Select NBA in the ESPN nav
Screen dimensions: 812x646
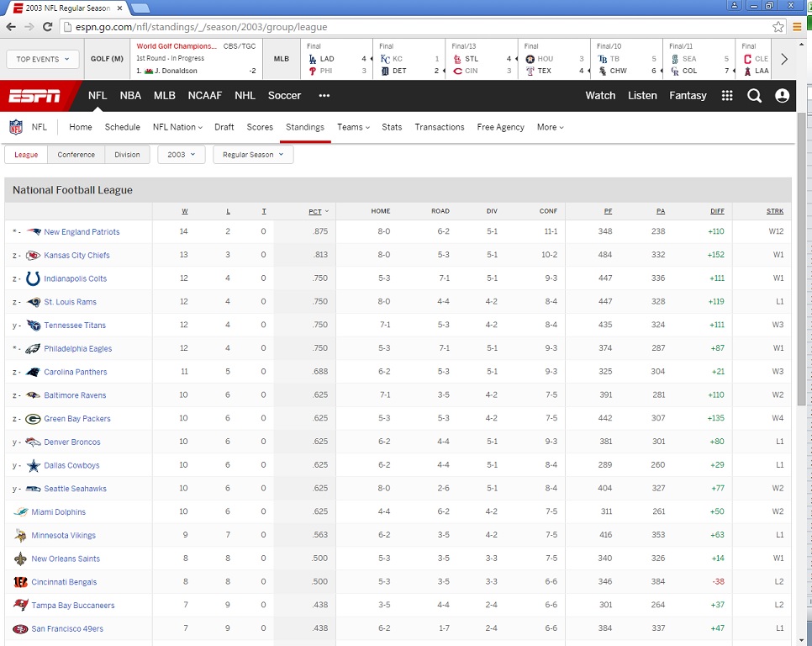(x=130, y=96)
